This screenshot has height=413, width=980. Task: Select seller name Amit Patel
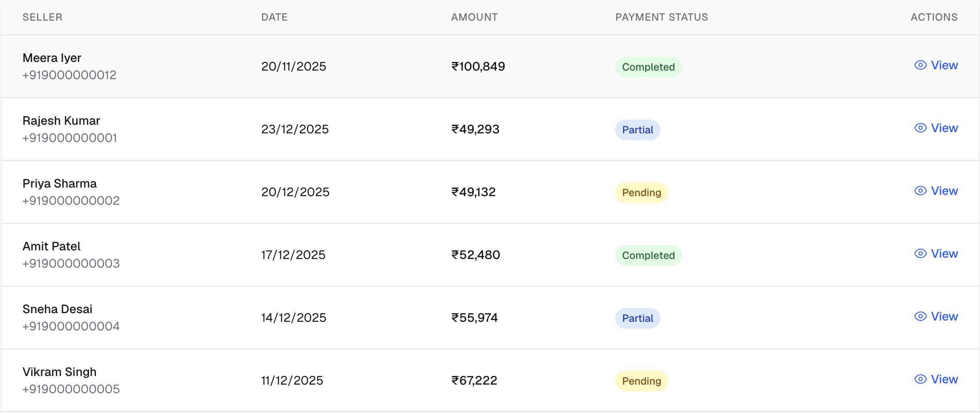tap(52, 246)
